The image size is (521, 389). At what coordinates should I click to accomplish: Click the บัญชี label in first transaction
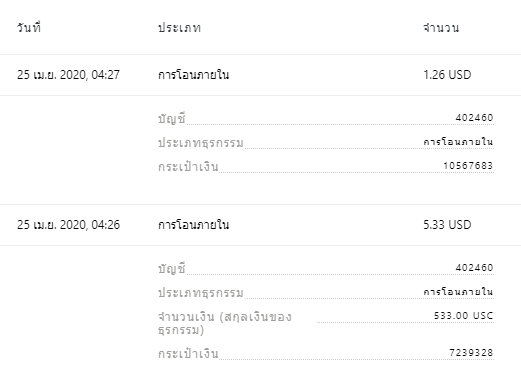(x=171, y=119)
